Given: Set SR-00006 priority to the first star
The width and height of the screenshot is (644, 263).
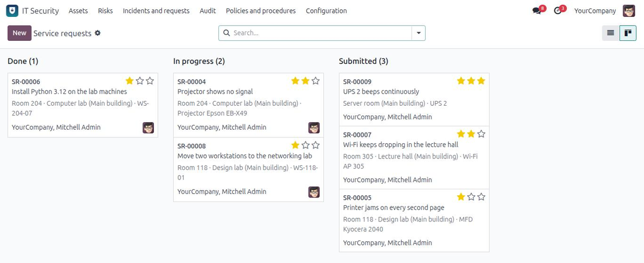Looking at the screenshot, I should [x=130, y=81].
